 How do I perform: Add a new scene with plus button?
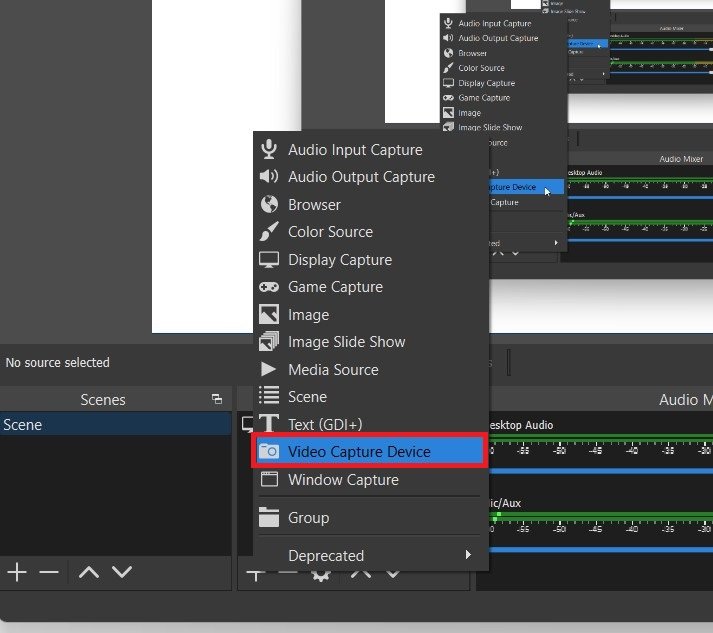[x=17, y=572]
